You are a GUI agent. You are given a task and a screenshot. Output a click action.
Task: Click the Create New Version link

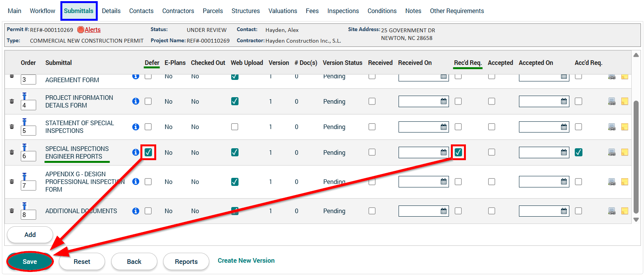246,260
